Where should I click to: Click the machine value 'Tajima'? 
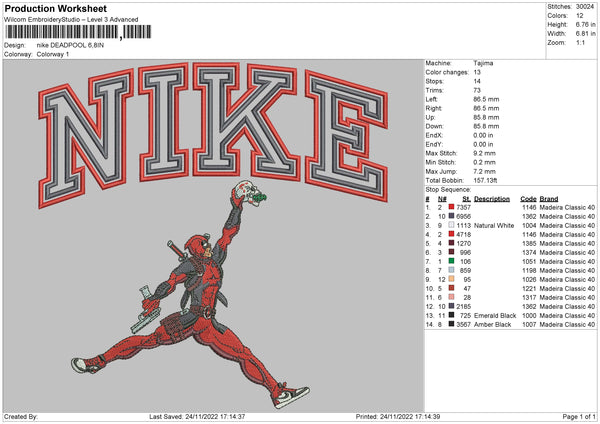(x=483, y=63)
